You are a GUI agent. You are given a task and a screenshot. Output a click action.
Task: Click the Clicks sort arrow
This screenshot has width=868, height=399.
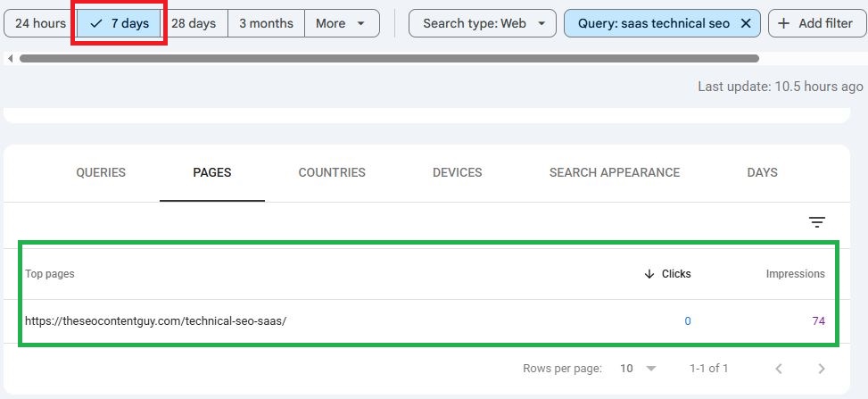point(649,274)
